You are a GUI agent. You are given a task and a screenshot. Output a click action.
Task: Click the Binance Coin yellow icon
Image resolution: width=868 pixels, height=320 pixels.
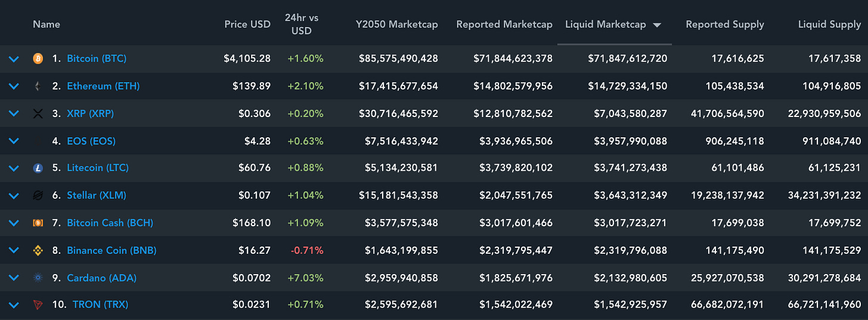pos(38,251)
